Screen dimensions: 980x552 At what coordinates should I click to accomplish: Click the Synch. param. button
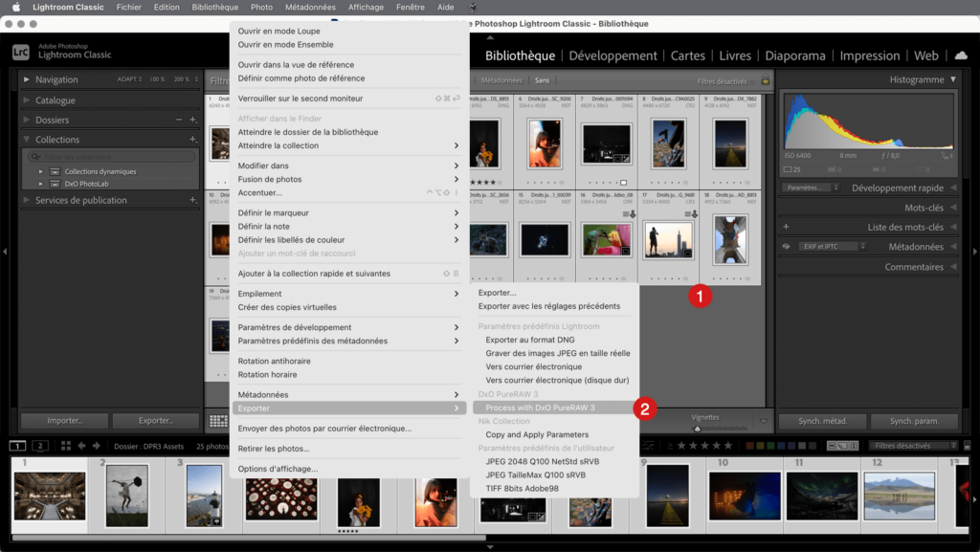tap(914, 421)
